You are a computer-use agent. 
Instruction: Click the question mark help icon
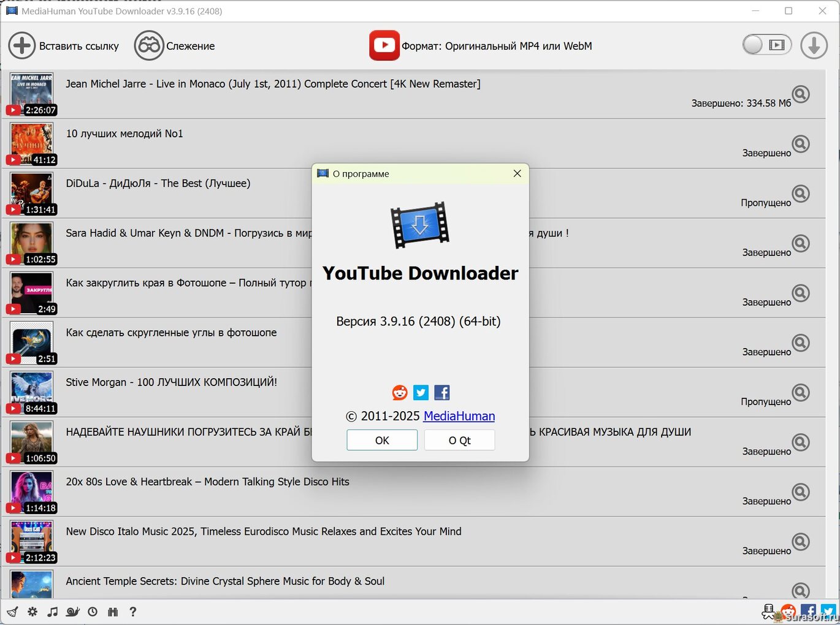click(132, 612)
